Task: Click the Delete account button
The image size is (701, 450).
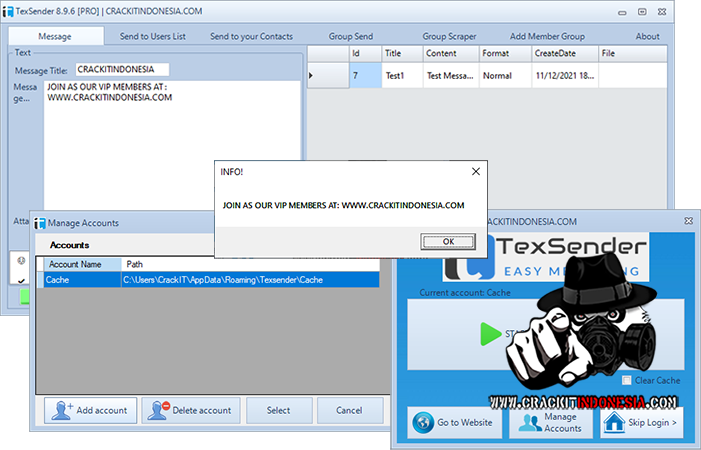Action: (189, 410)
